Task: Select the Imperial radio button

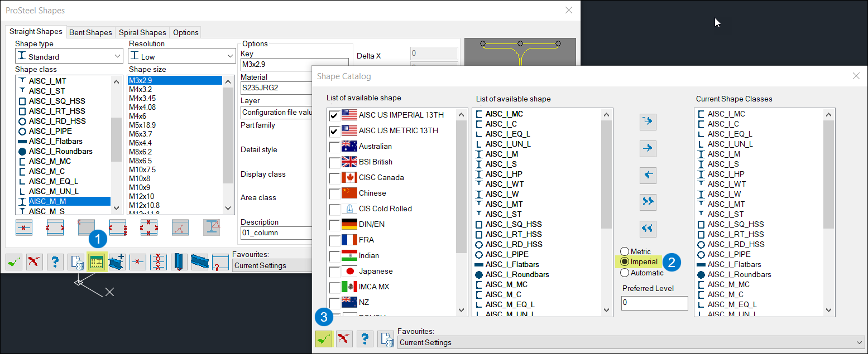Action: click(x=625, y=262)
